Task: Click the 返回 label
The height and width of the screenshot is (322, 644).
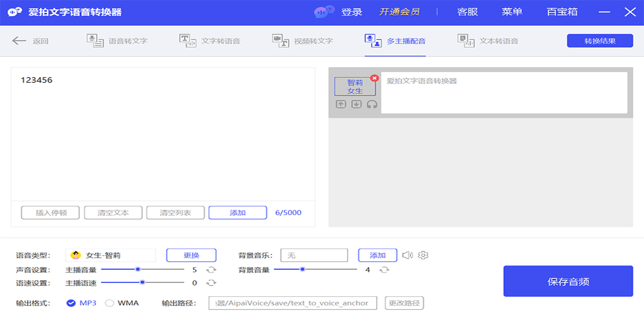Action: [40, 41]
